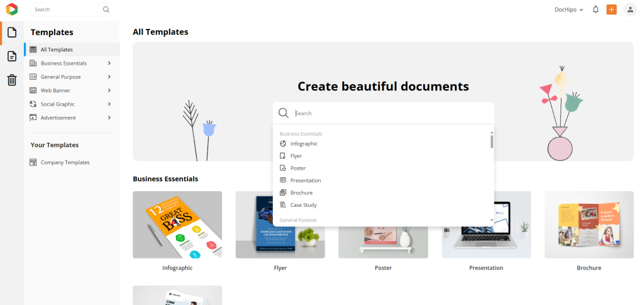Viewport: 644px width, 305px height.
Task: Click the Web Banner sidebar icon
Action: point(33,91)
